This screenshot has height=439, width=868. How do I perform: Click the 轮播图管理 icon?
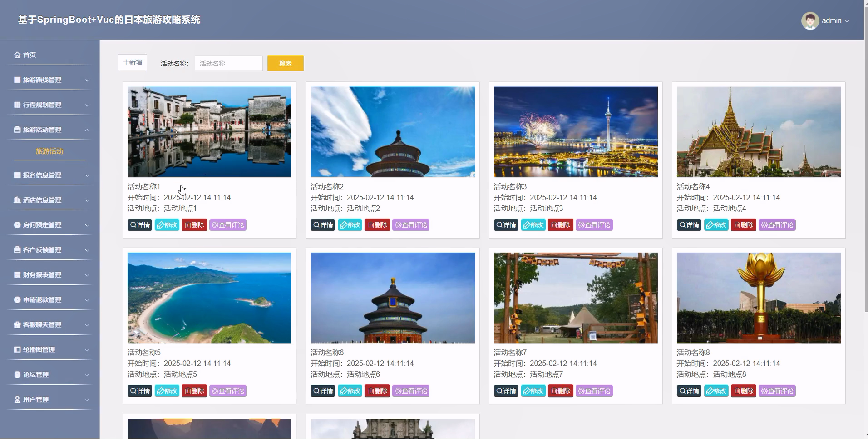(17, 350)
